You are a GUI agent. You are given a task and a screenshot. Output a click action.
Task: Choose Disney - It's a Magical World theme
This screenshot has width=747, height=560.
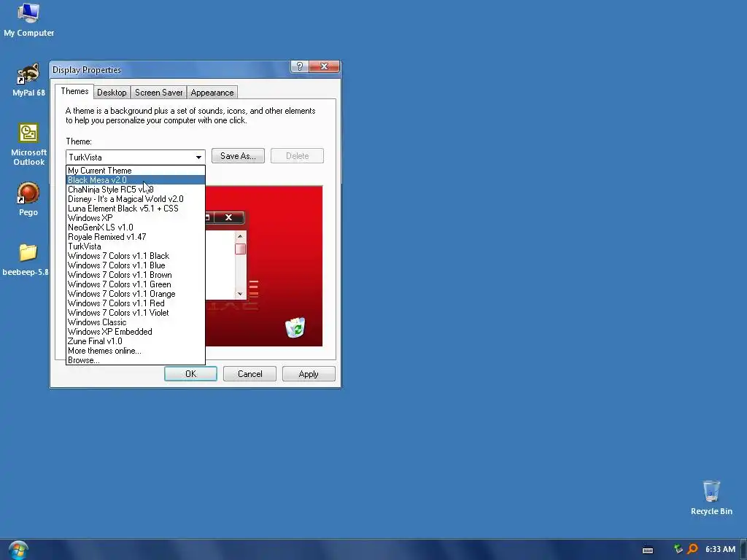(x=135, y=199)
